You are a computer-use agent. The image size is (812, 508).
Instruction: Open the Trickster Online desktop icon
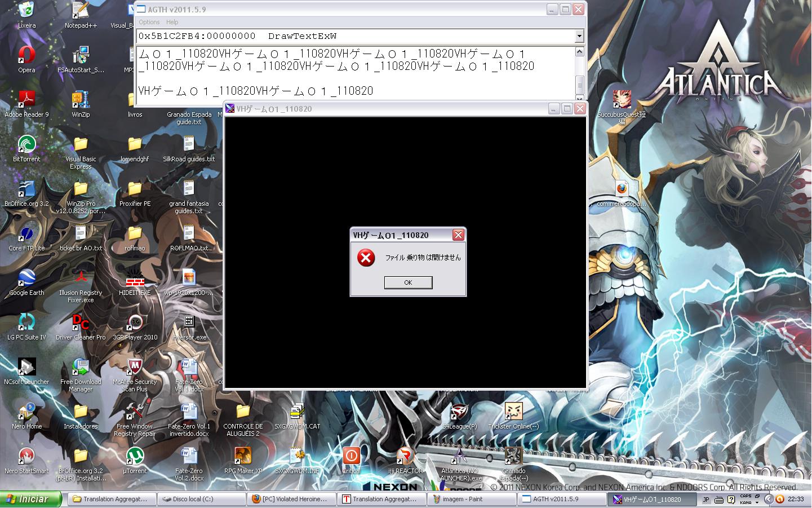pos(513,413)
